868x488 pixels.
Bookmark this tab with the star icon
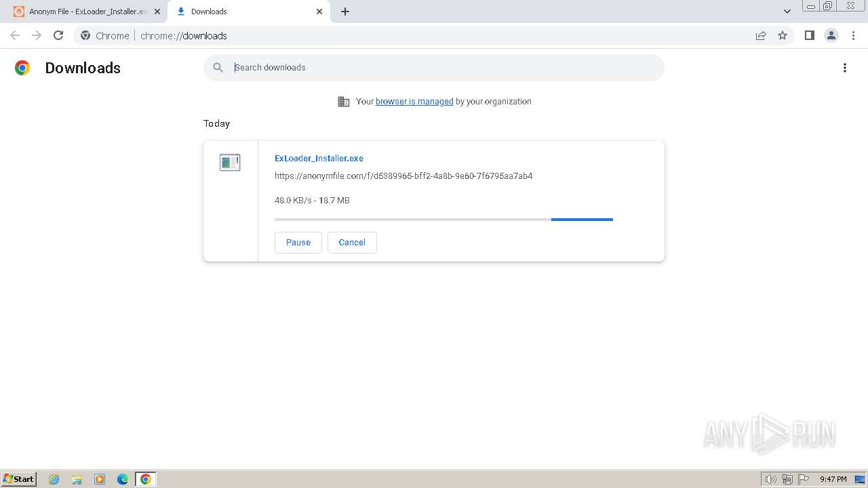[783, 35]
